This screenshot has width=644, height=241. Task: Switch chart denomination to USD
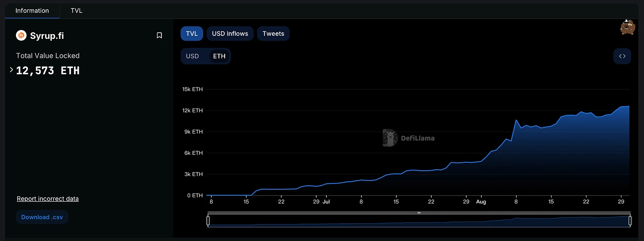tap(192, 56)
